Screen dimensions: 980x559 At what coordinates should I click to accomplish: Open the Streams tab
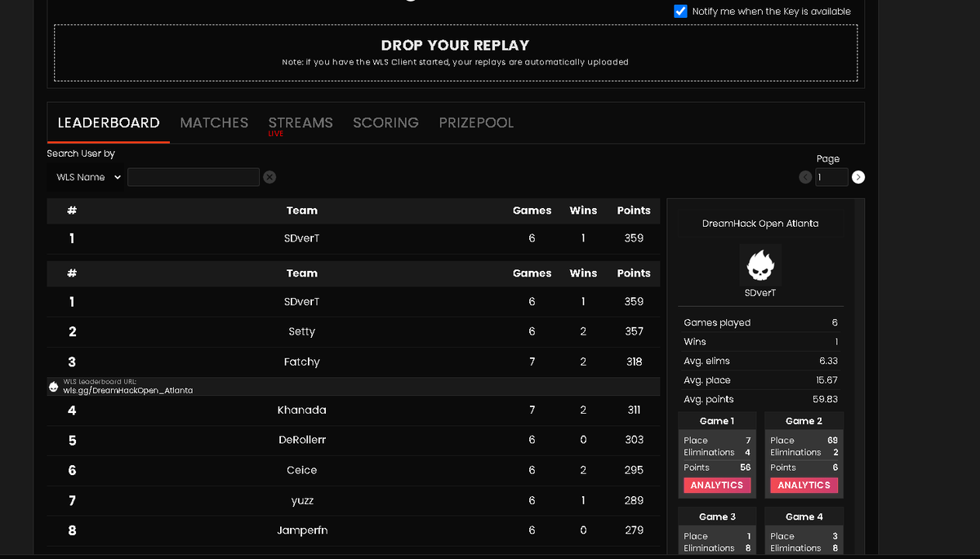point(301,122)
